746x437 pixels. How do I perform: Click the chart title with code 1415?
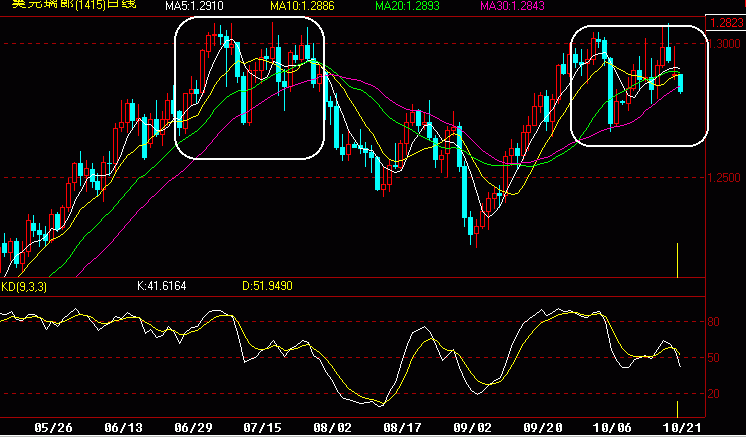pyautogui.click(x=74, y=4)
